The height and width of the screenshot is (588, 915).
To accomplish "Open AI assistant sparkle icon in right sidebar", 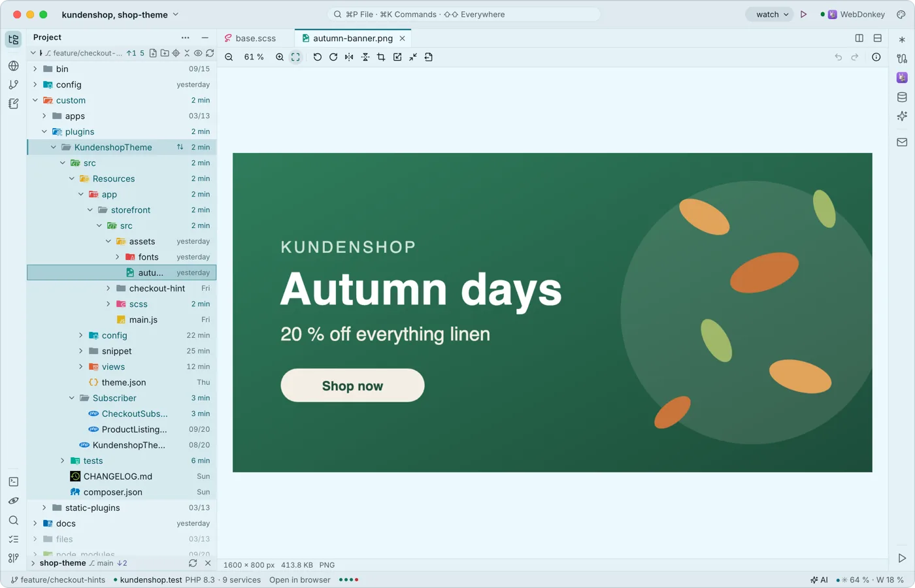I will [x=902, y=116].
